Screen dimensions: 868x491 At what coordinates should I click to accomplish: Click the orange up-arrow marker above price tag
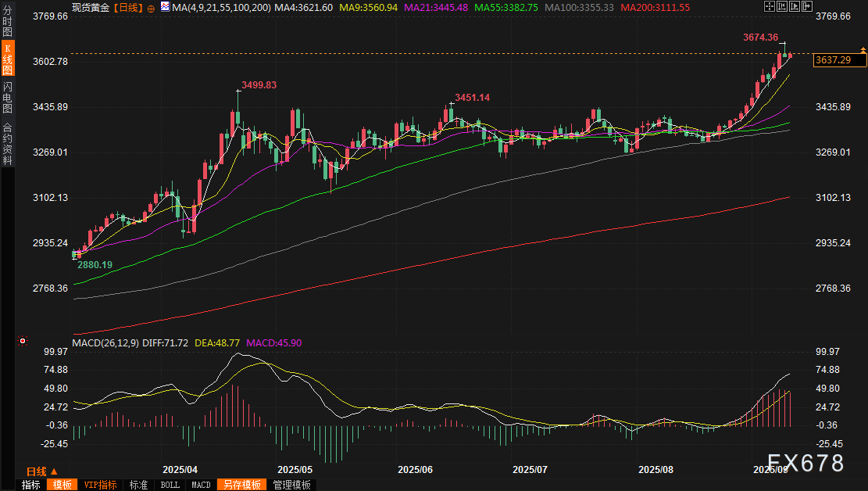point(863,50)
